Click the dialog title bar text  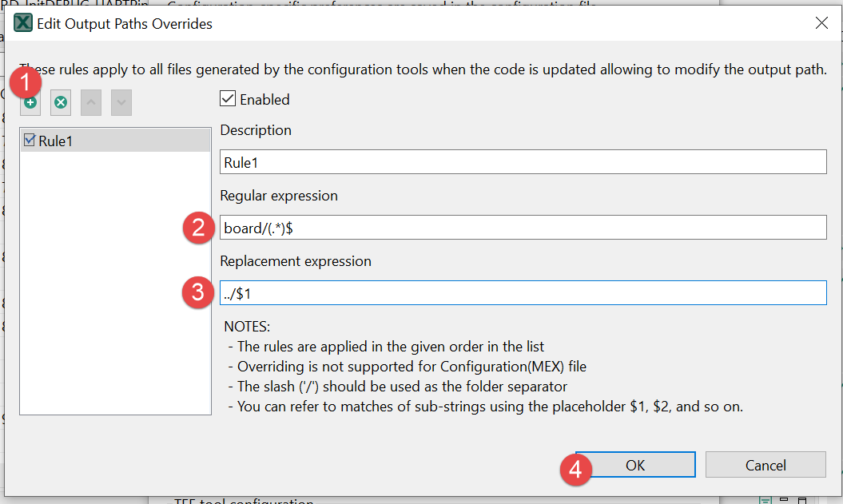tap(125, 23)
